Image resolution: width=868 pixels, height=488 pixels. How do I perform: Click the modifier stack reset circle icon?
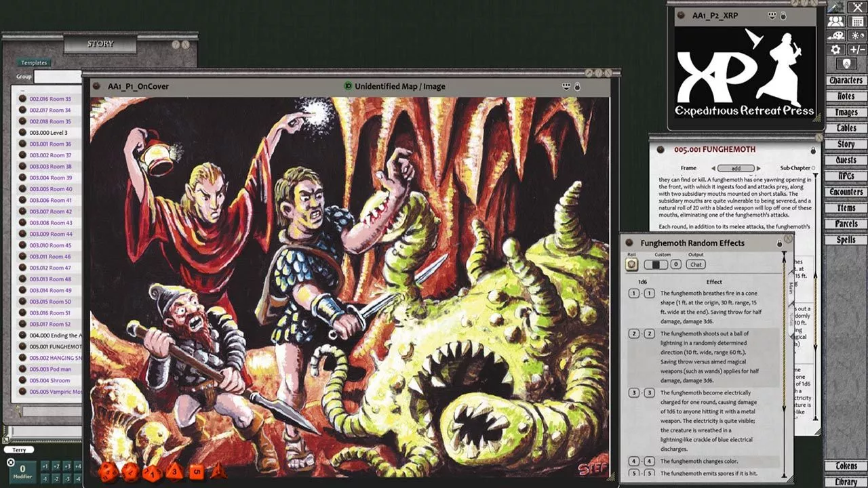[x=10, y=463]
